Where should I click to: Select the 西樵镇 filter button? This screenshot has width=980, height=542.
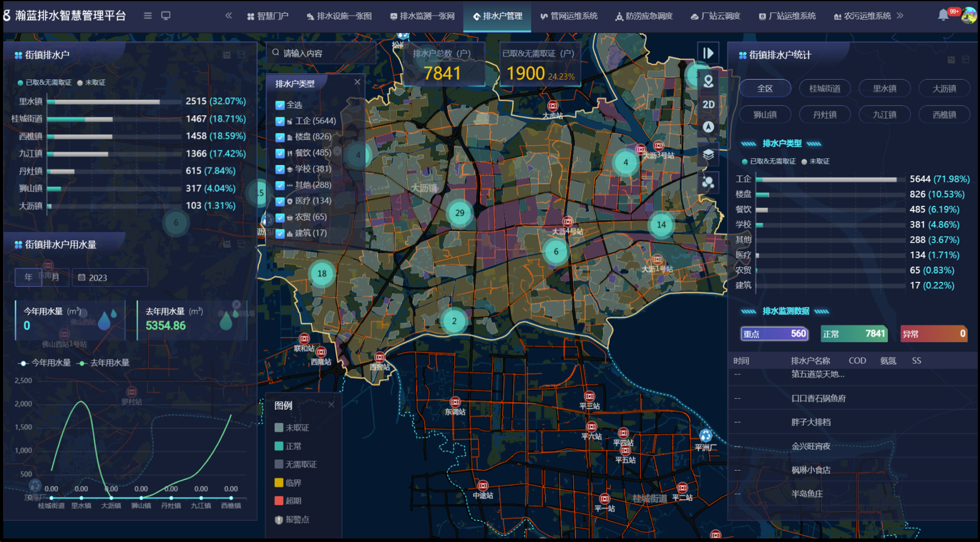point(945,114)
